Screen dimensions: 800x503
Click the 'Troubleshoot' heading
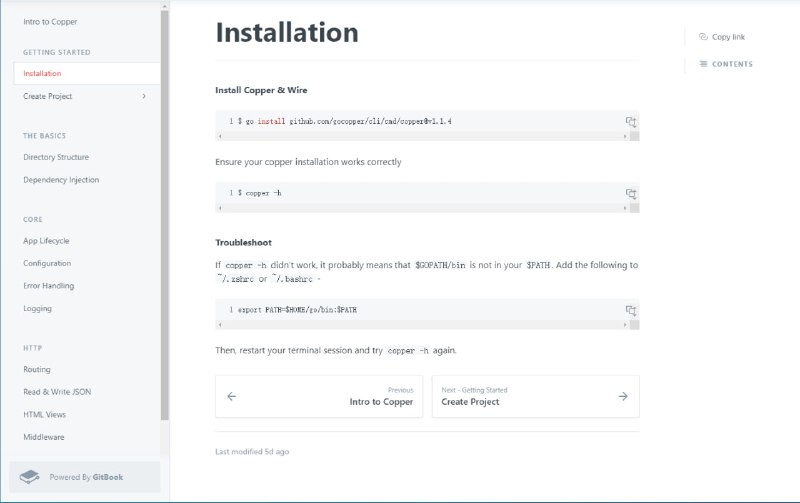(243, 242)
